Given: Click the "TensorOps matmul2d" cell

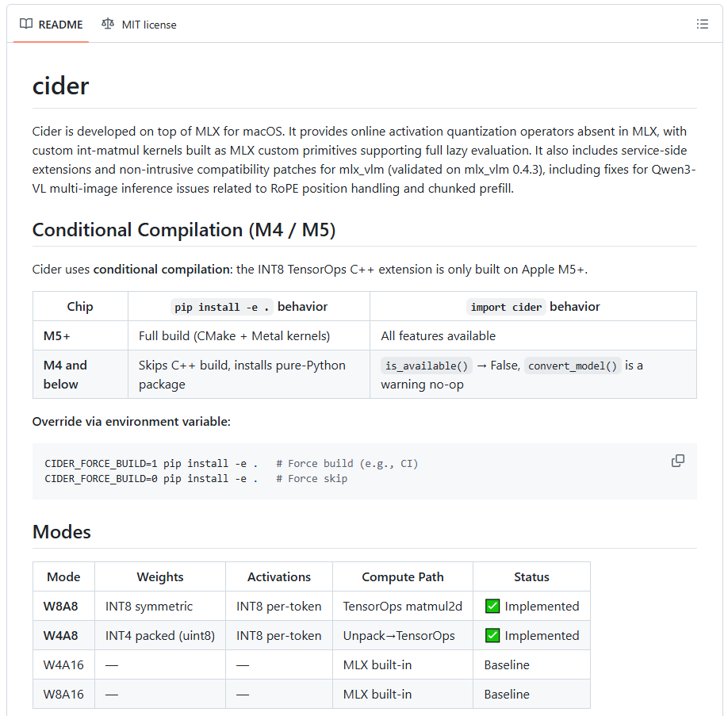Looking at the screenshot, I should [403, 606].
